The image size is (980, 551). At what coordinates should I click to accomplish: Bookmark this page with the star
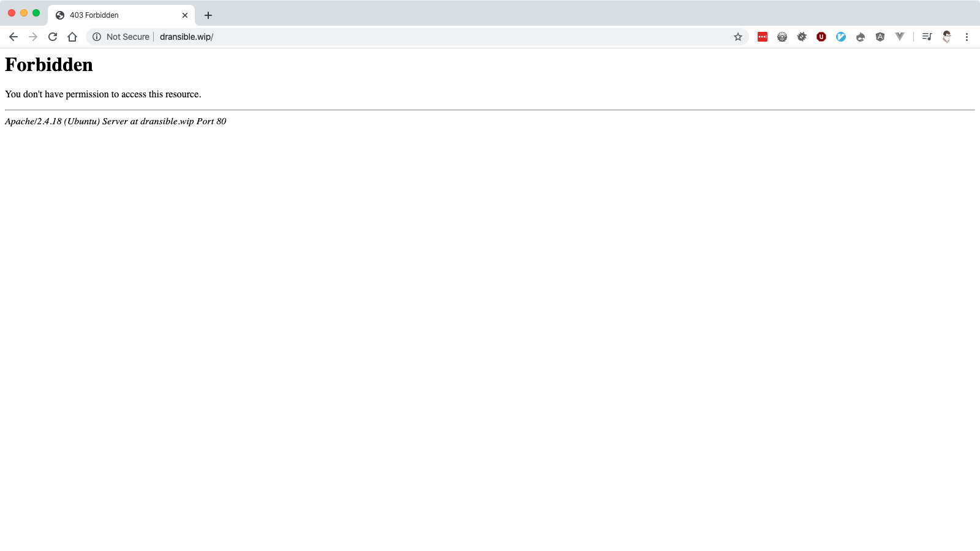[738, 37]
